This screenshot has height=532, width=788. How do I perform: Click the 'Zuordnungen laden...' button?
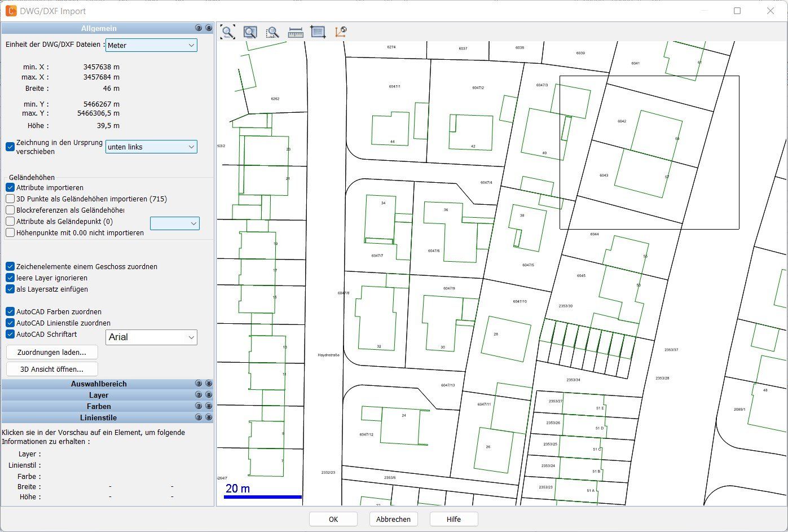click(52, 352)
